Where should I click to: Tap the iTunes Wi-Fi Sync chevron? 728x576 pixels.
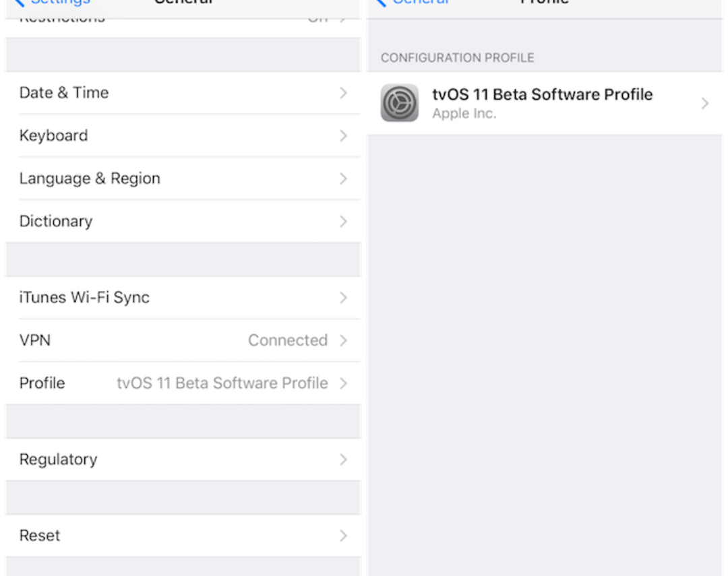(343, 298)
